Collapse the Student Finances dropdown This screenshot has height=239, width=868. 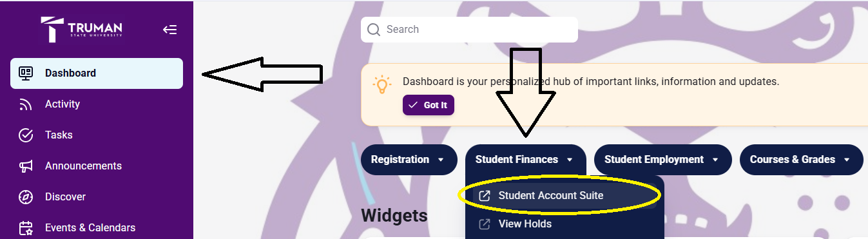coord(526,160)
